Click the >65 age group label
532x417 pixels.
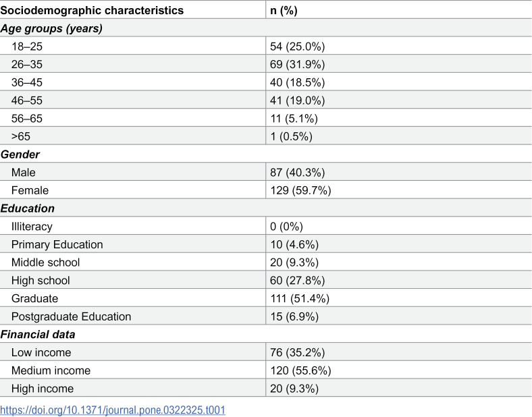pos(21,136)
